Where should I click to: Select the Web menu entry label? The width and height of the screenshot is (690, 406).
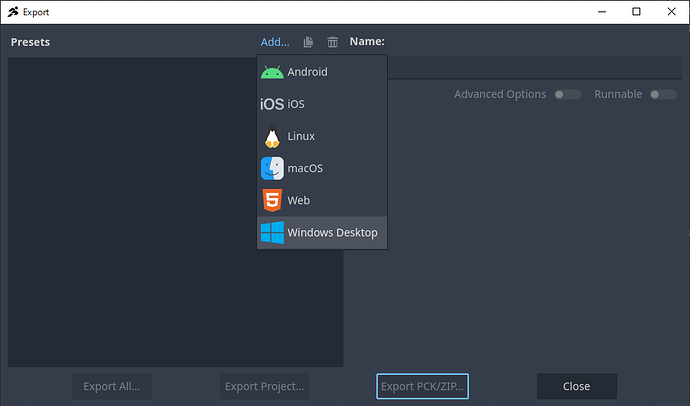pyautogui.click(x=298, y=200)
